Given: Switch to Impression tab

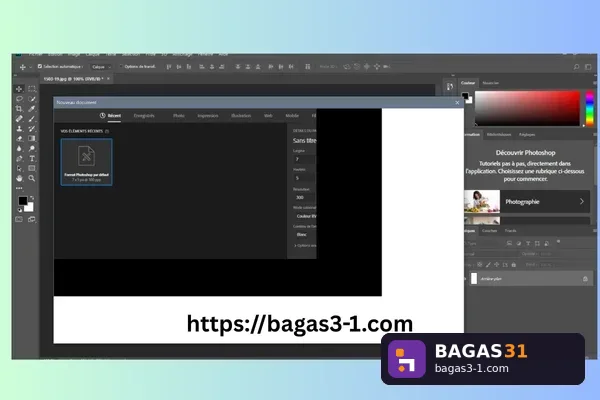Looking at the screenshot, I should [208, 116].
